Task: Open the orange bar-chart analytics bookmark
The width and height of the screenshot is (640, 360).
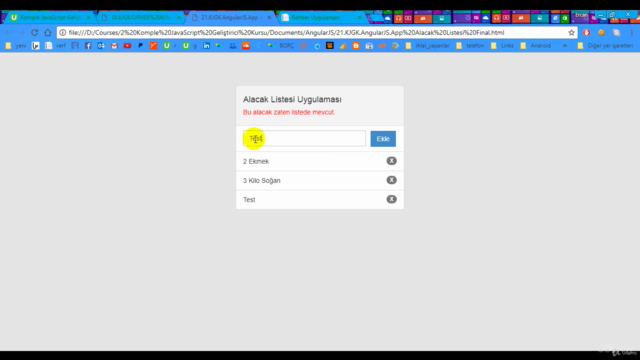Action: click(x=343, y=46)
